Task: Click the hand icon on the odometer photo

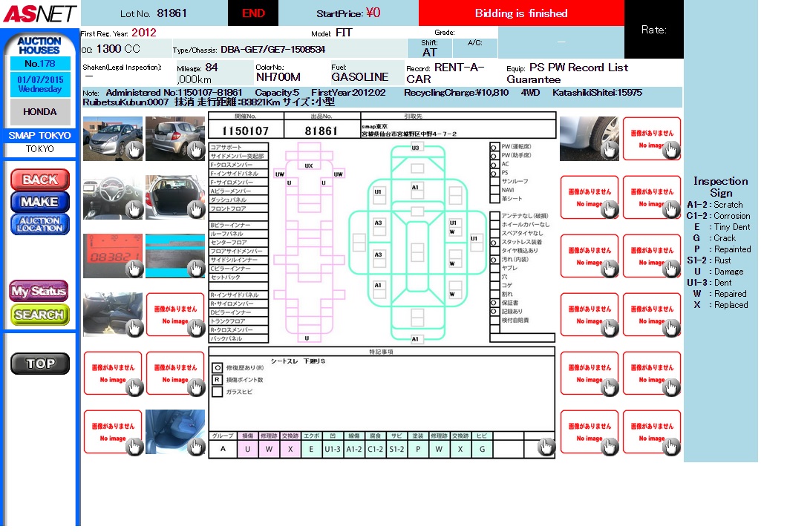Action: click(134, 268)
